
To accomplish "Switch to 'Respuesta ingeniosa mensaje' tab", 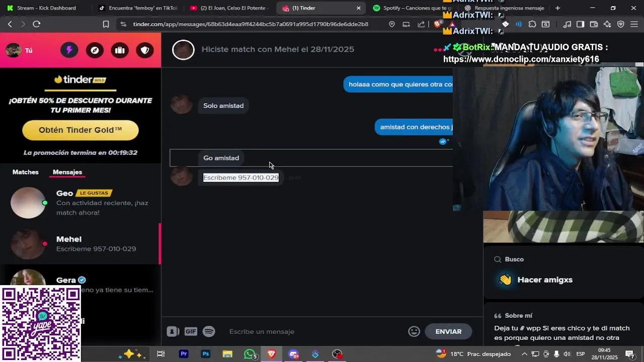I will [x=506, y=8].
